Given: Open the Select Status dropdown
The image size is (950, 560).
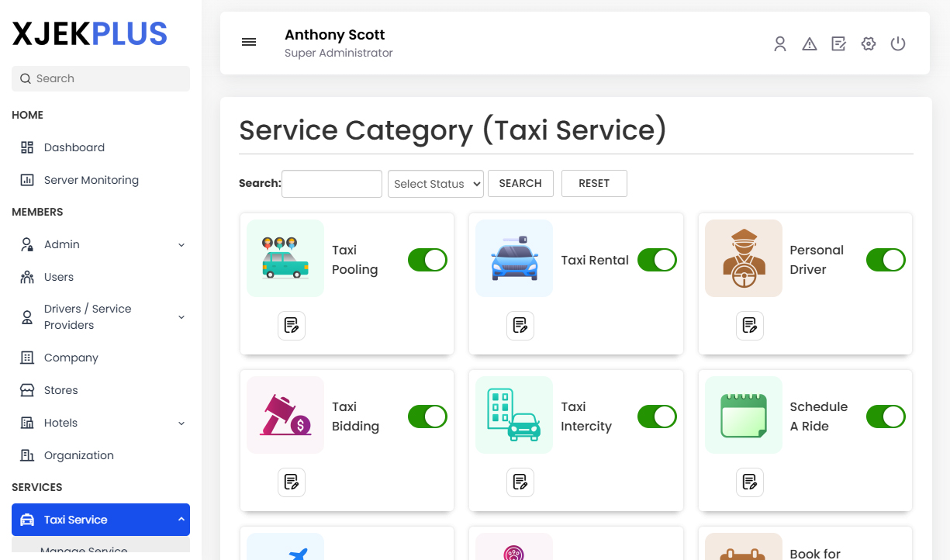Looking at the screenshot, I should [435, 183].
